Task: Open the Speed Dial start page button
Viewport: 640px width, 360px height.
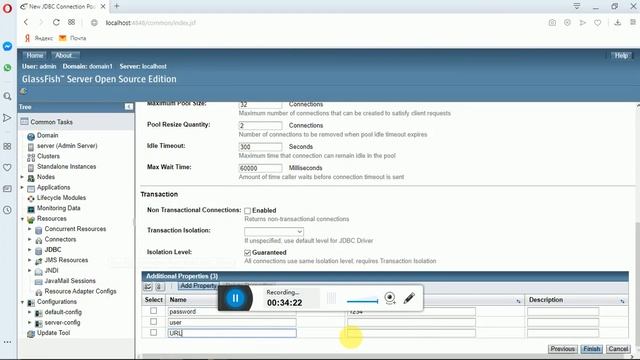Action: 71,22
